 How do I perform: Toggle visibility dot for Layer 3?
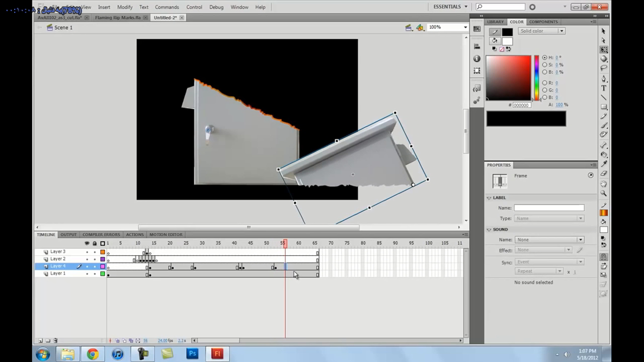(87, 252)
